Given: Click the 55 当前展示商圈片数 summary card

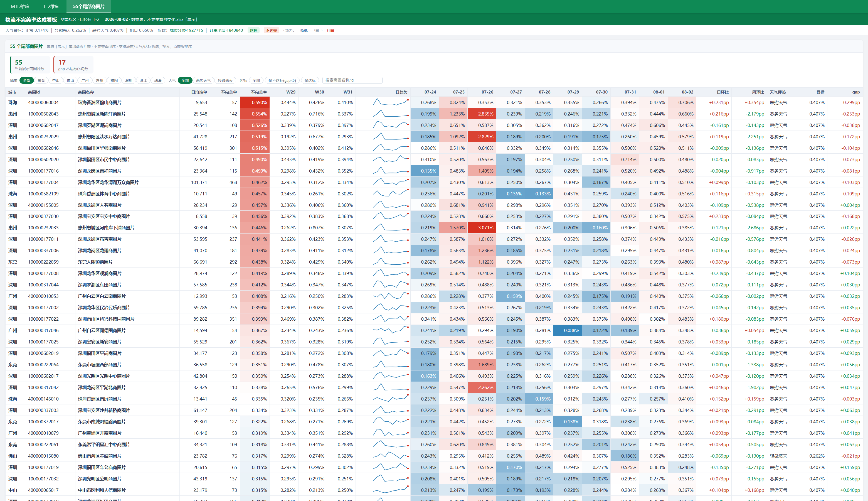Looking at the screenshot, I should 29,65.
